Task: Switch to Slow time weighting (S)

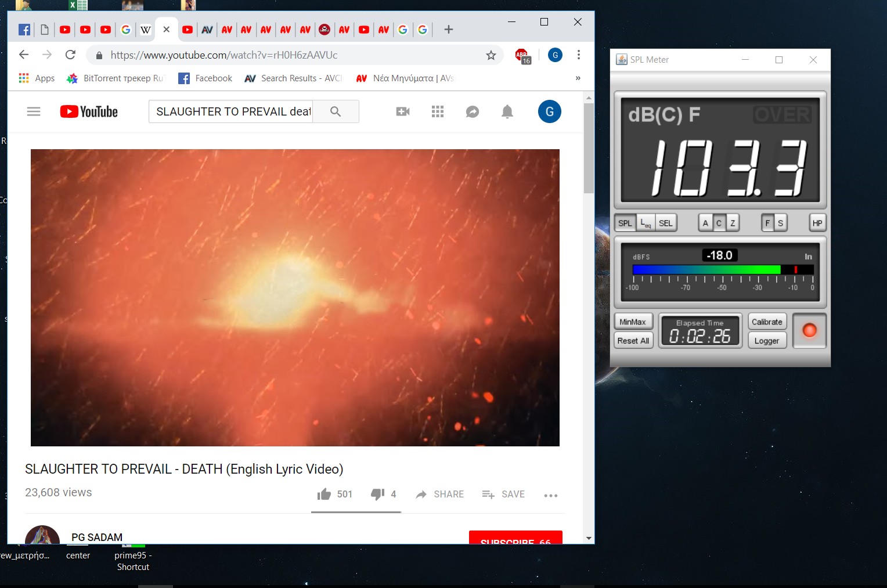Action: point(780,223)
